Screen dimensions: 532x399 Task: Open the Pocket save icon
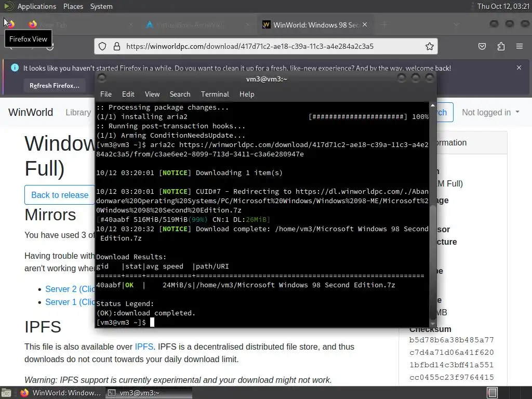482,46
